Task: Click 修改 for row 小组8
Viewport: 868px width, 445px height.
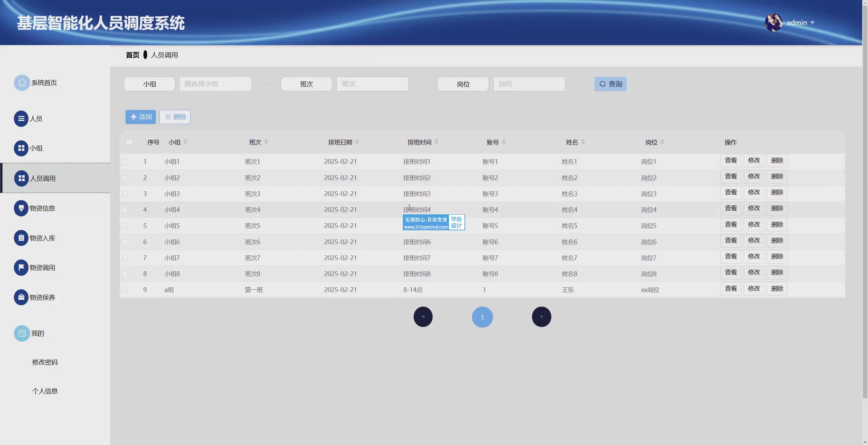Action: pos(754,272)
